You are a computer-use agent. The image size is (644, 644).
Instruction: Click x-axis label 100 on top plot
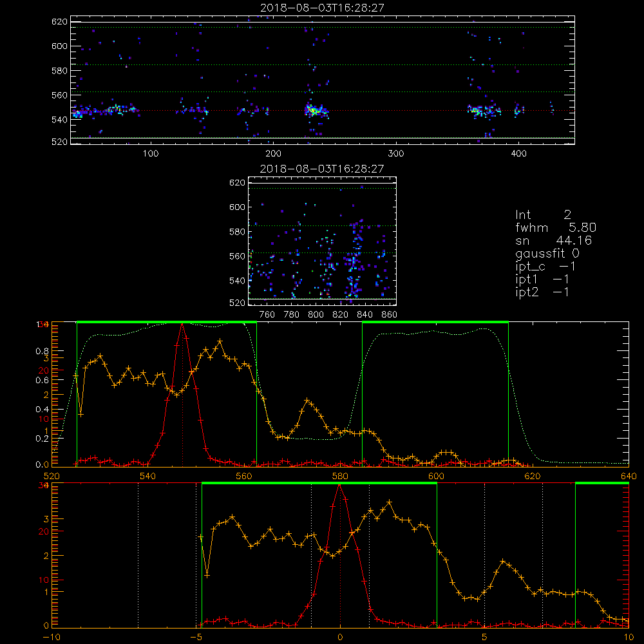click(151, 154)
